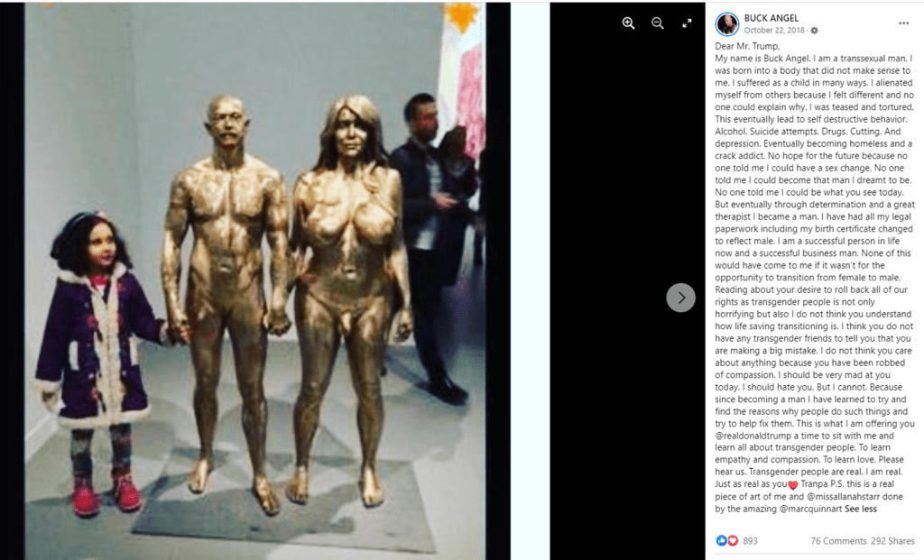Open the profile picture avatar
This screenshot has height=560, width=924.
(727, 24)
